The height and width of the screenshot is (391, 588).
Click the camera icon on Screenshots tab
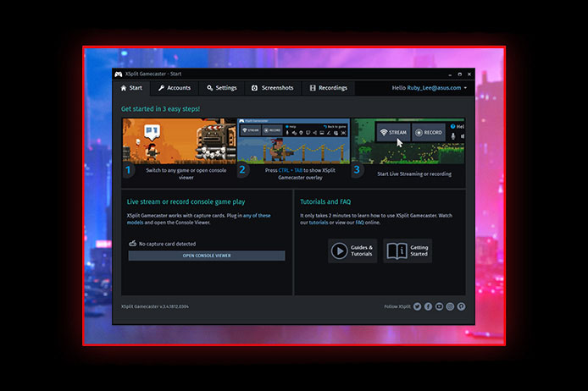tap(255, 88)
